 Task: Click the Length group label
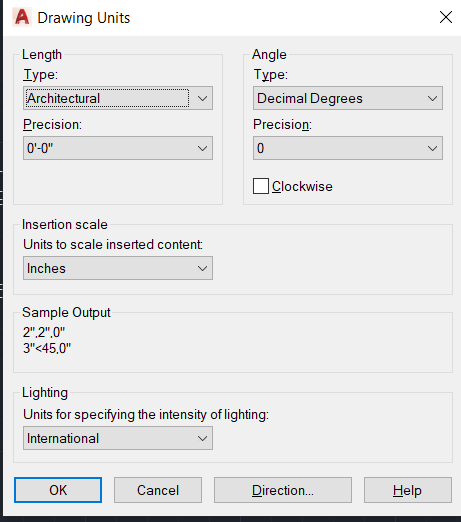(42, 54)
